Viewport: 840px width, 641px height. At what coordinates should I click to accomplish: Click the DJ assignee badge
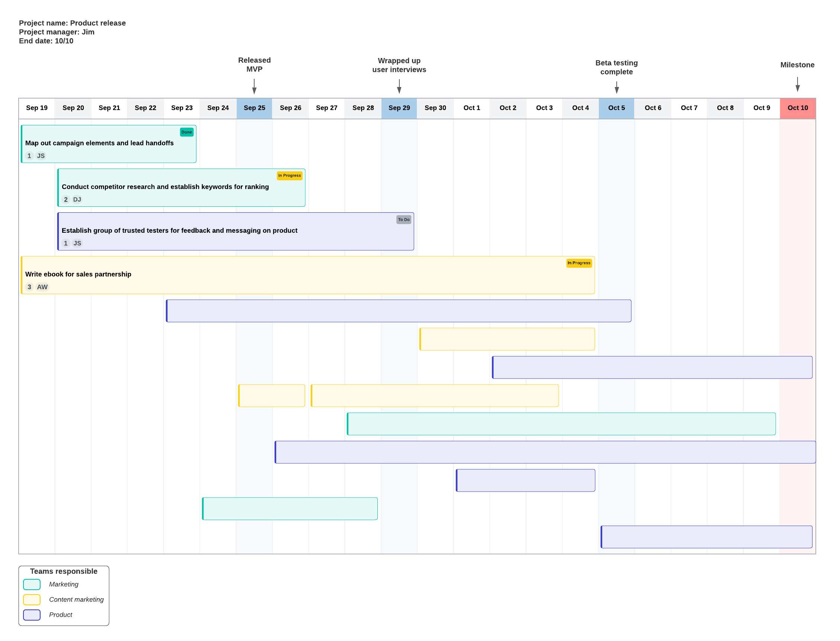pyautogui.click(x=77, y=200)
